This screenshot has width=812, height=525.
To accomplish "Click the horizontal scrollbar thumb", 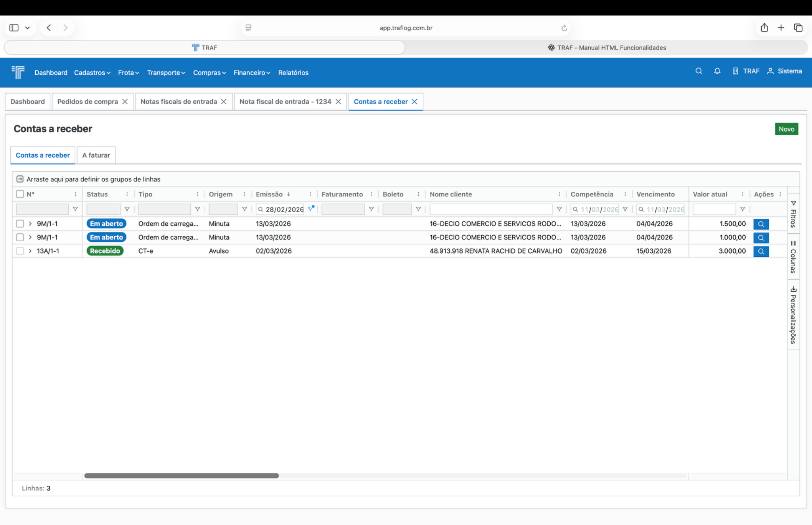I will (181, 475).
